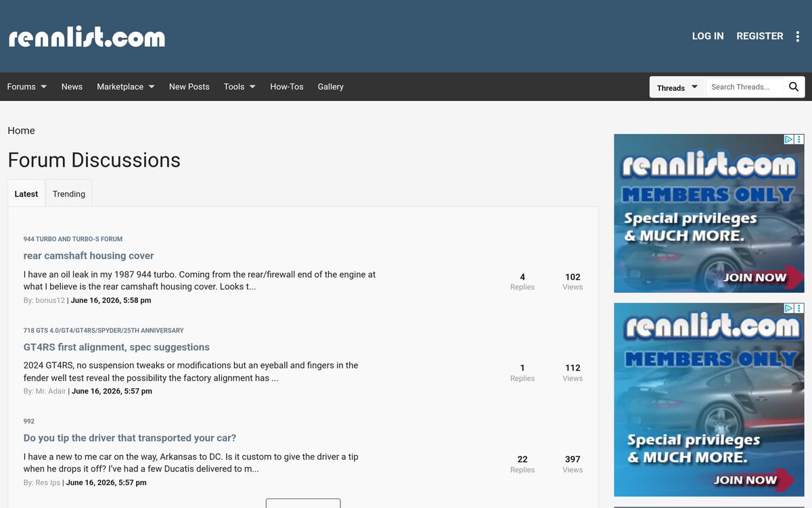Viewport: 812px width, 508px height.
Task: Click the ad options icon on lower ad
Action: click(799, 308)
